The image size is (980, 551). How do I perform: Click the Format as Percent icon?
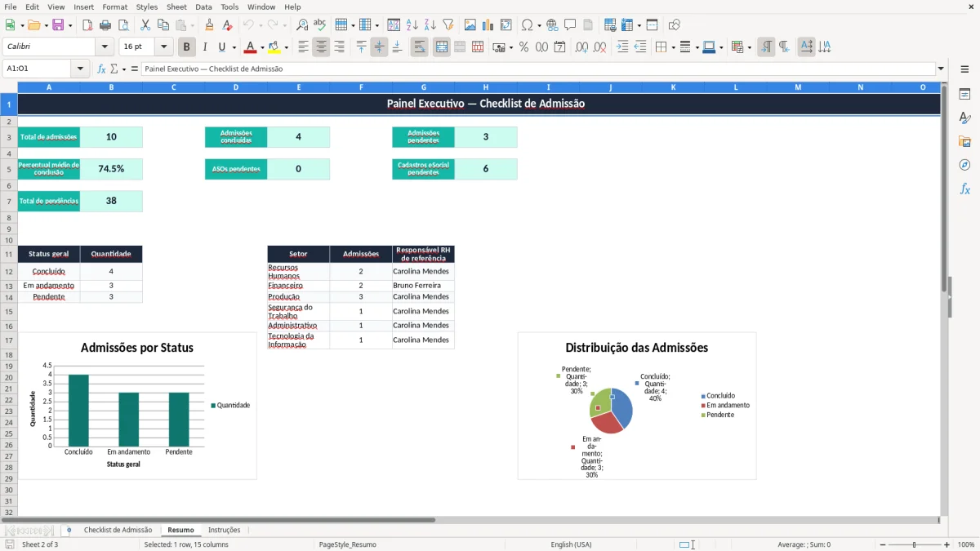coord(524,47)
